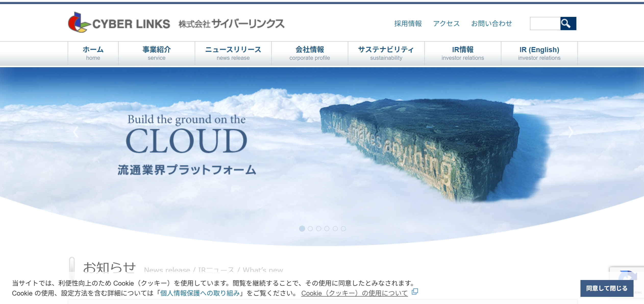Click the magnifying glass search button
644x304 pixels.
point(568,24)
